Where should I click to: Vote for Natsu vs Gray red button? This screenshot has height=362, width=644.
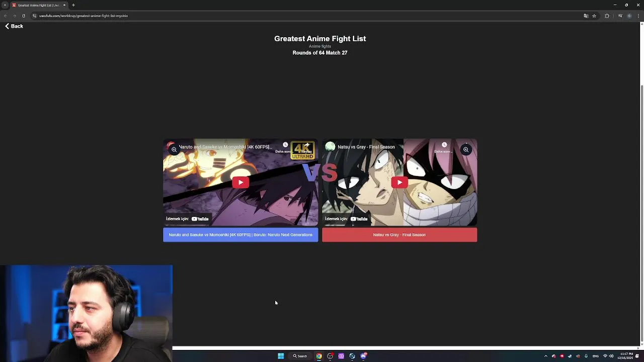click(x=399, y=235)
